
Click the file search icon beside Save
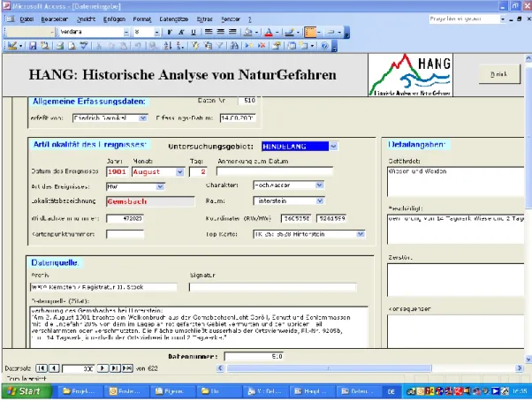coord(44,45)
